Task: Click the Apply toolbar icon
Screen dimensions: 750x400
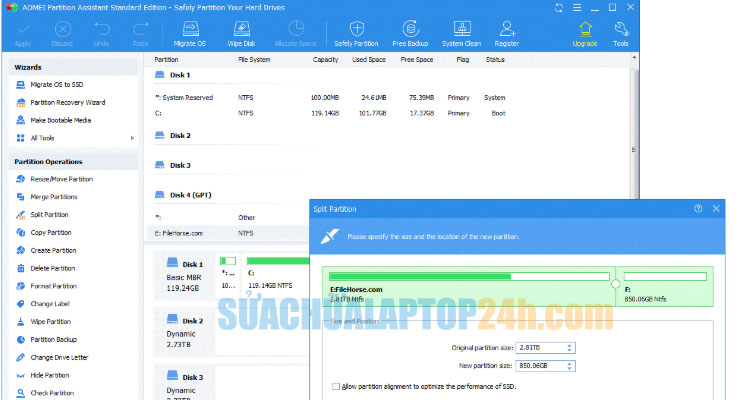Action: click(22, 34)
